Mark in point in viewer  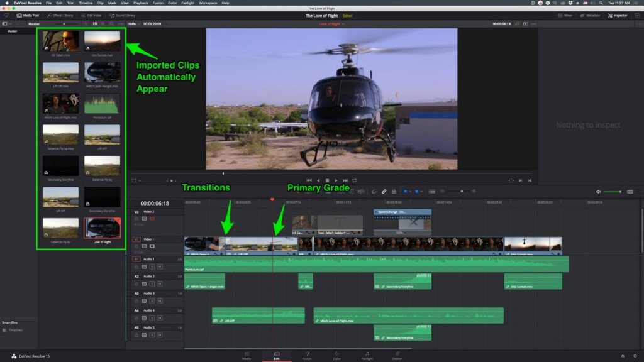click(520, 180)
